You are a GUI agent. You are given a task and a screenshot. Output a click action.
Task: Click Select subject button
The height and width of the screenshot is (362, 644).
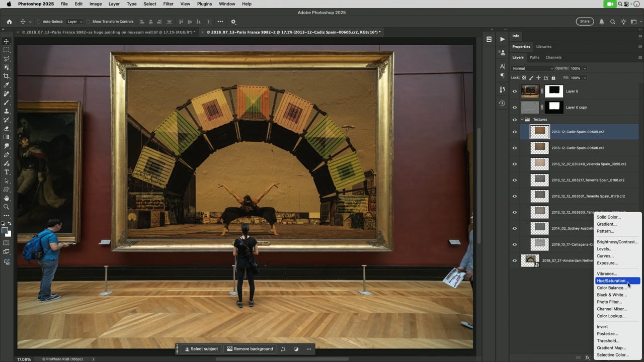tap(201, 349)
